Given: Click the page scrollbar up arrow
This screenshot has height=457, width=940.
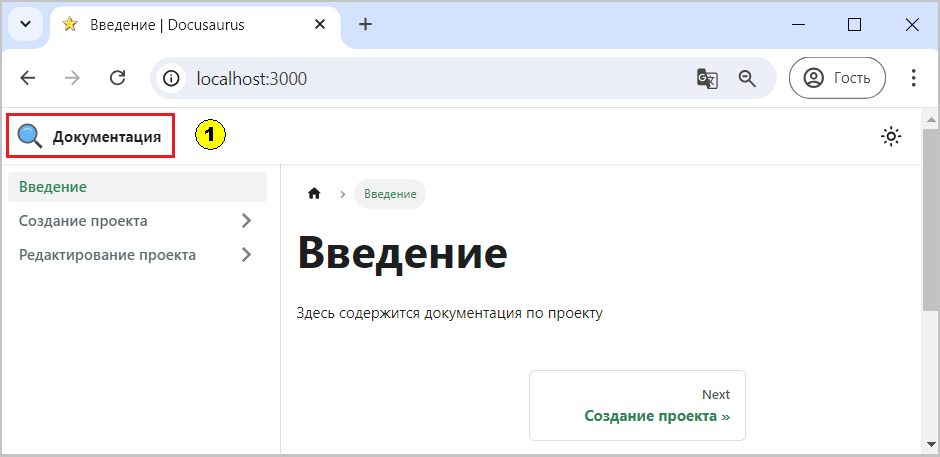Looking at the screenshot, I should pyautogui.click(x=930, y=119).
